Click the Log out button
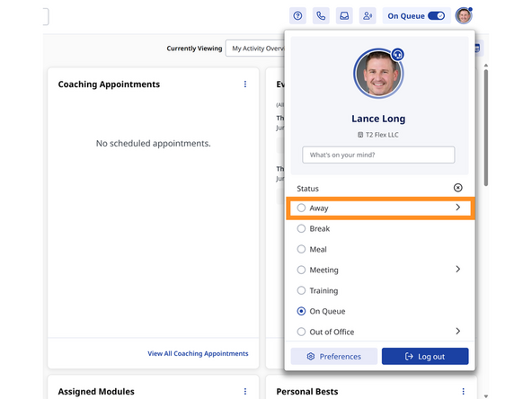532x399 pixels. (425, 356)
